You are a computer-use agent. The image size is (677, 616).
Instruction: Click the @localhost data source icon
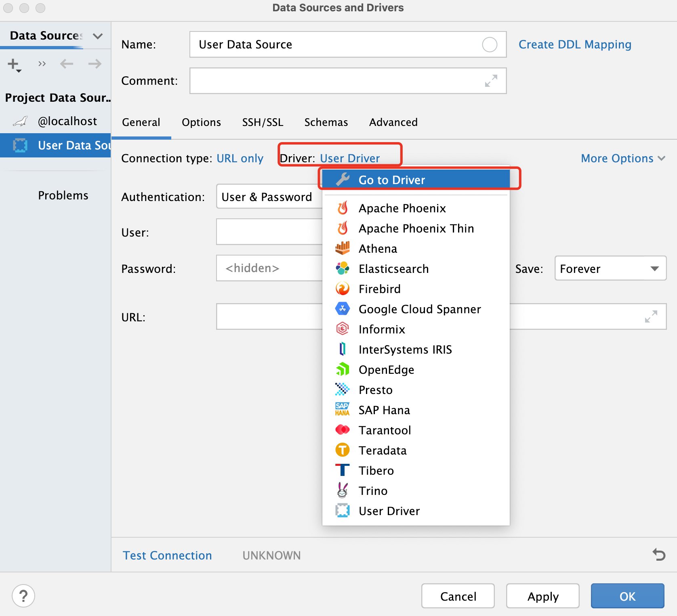point(20,121)
